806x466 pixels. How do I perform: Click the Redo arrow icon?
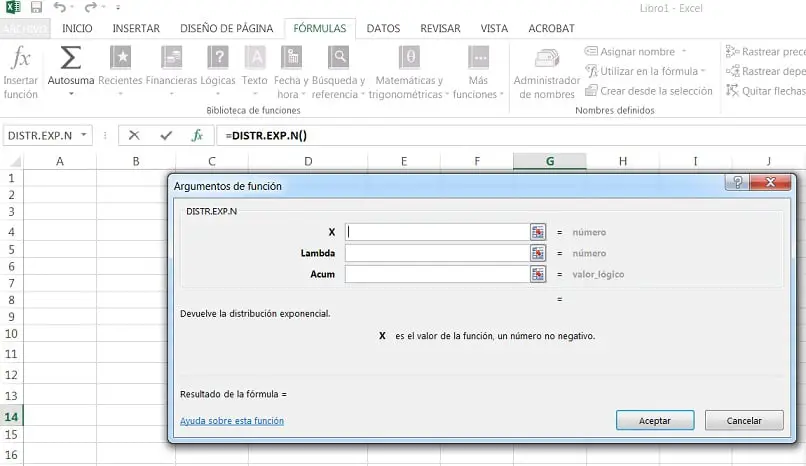coord(90,7)
